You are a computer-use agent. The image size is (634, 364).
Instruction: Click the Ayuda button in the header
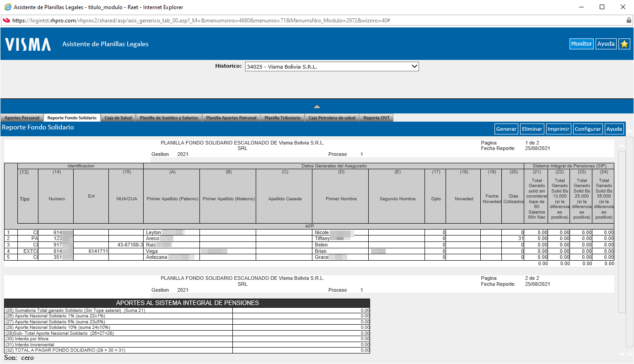(606, 44)
